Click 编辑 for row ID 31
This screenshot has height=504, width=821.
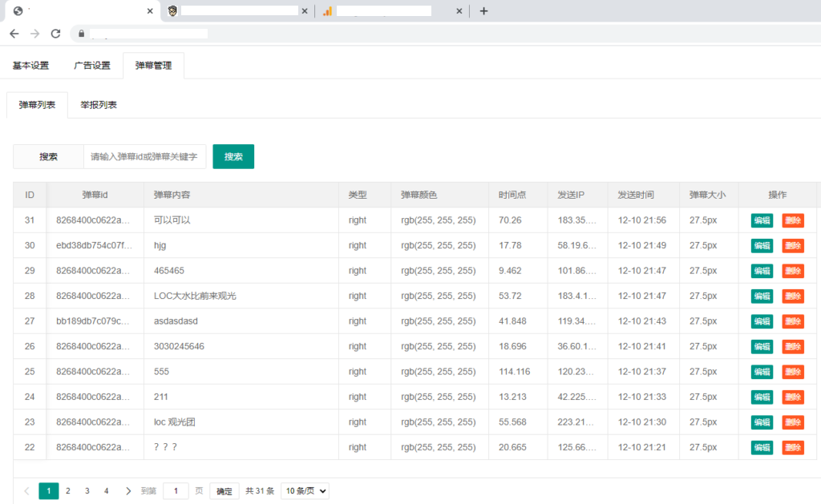762,220
